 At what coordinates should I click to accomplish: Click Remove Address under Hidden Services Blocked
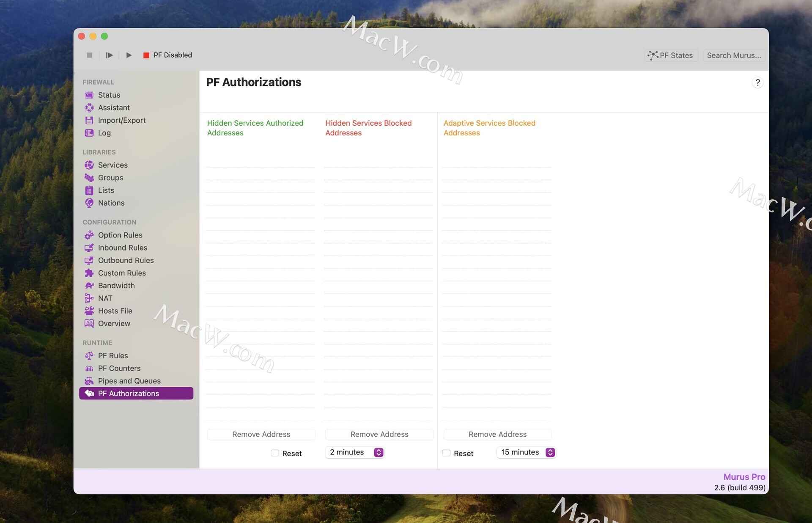[x=379, y=434]
